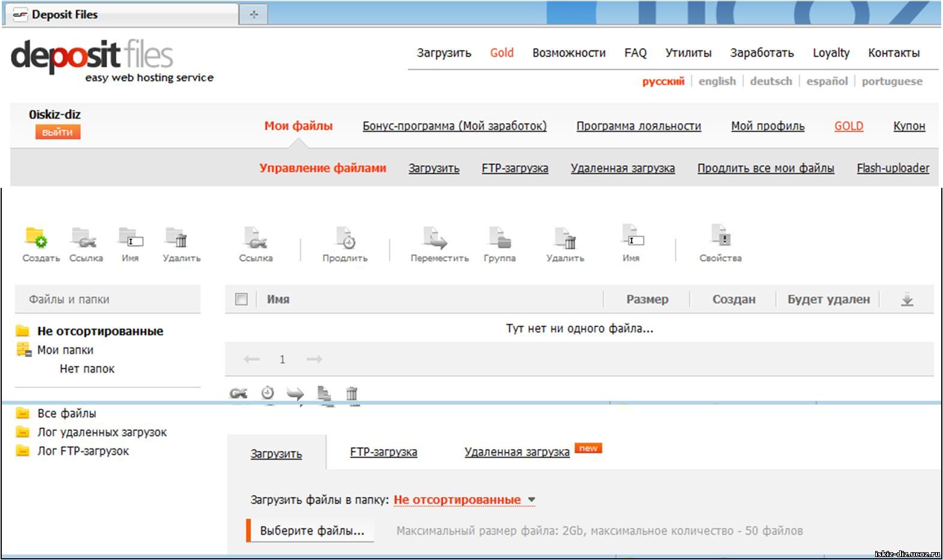Open Программа лояльности tab
The height and width of the screenshot is (560, 943).
639,126
